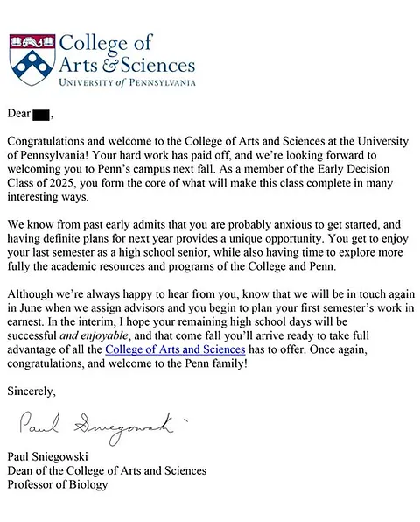Select the blacked-out recipient name after Dear
420x522 pixels.
[41, 114]
